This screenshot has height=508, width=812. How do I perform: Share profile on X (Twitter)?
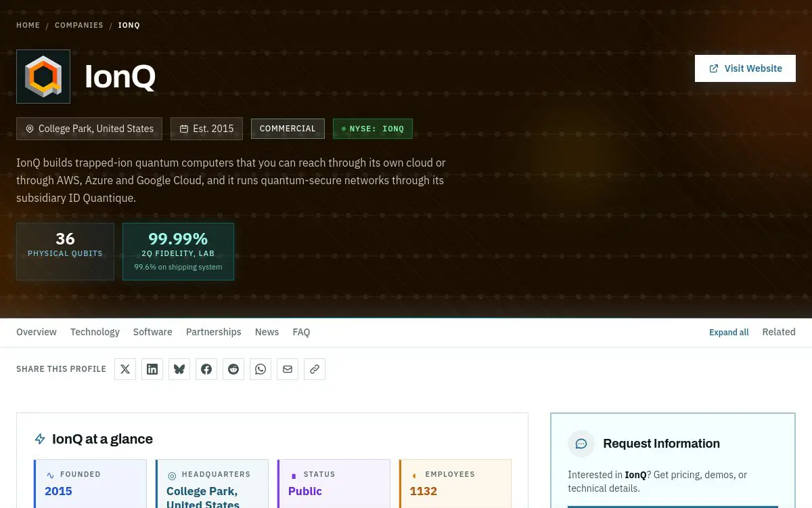(x=125, y=369)
